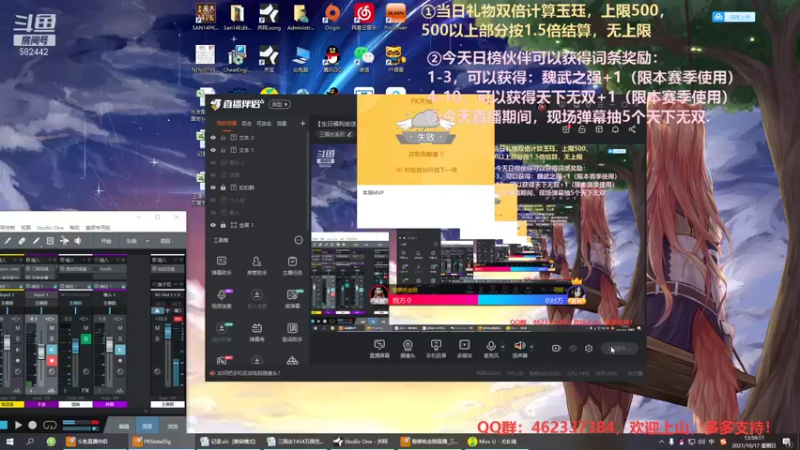This screenshot has width=800, height=450.
Task: Open the 视频连麦 tool
Action: [221, 299]
